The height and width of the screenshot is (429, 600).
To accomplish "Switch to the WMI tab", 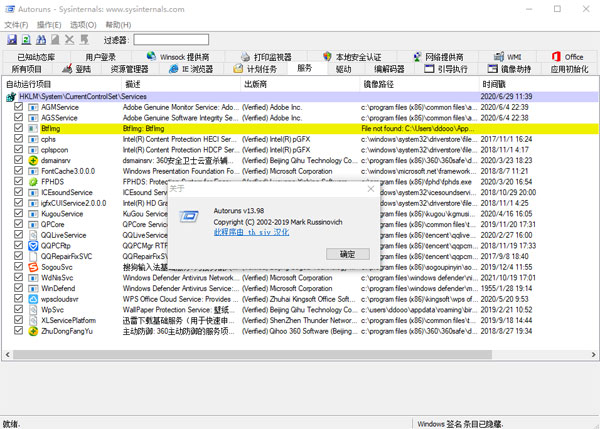I will tap(508, 57).
